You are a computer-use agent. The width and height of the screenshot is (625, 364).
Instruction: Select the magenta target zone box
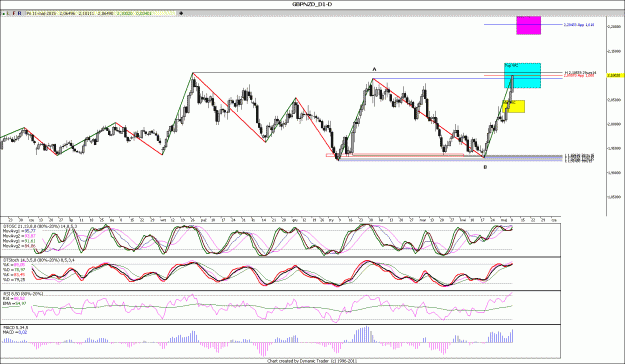pos(529,25)
